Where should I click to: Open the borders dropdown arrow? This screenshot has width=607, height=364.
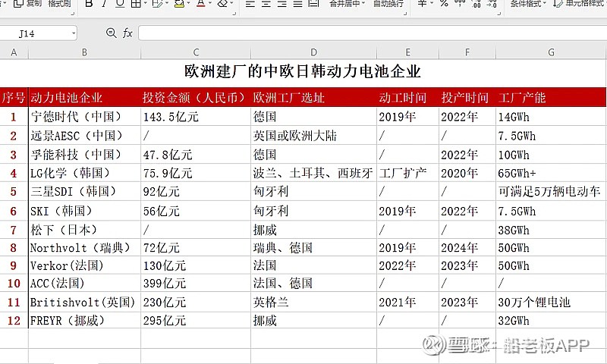145,4
